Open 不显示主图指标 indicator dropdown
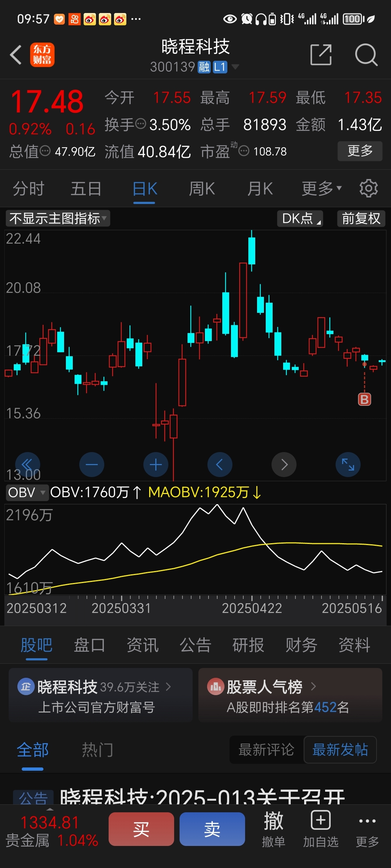The image size is (391, 868). pos(58,218)
